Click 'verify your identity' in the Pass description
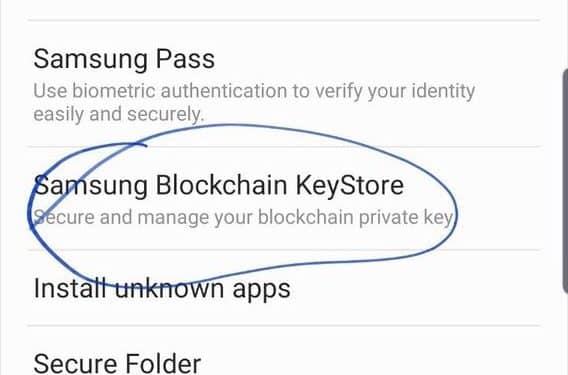Viewport: 568px width, 375px height. [x=395, y=91]
